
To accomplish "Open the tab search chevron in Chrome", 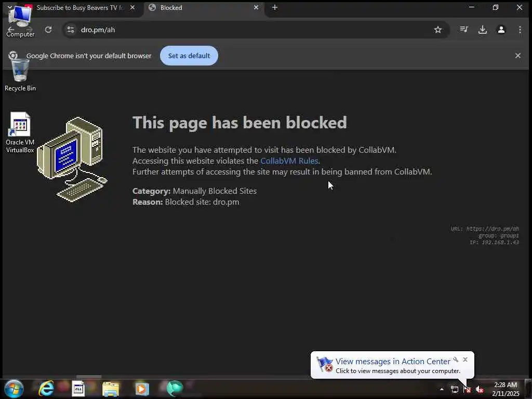I will click(9, 7).
